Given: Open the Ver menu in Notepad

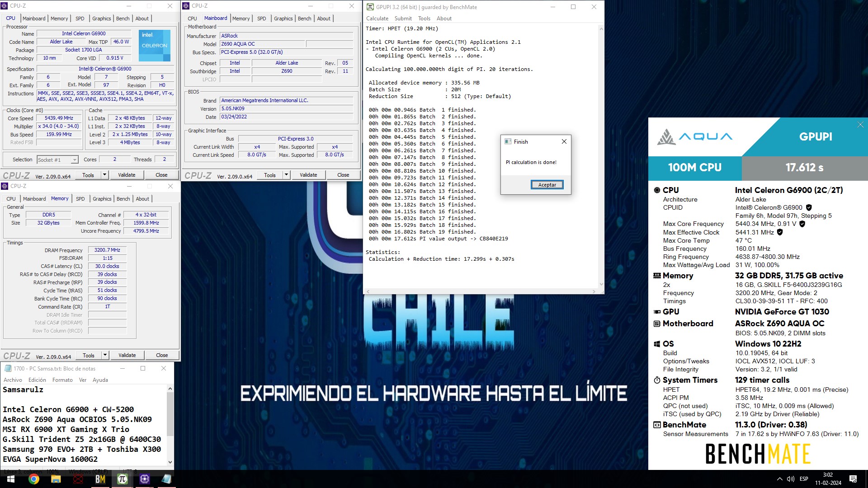Looking at the screenshot, I should [x=83, y=380].
